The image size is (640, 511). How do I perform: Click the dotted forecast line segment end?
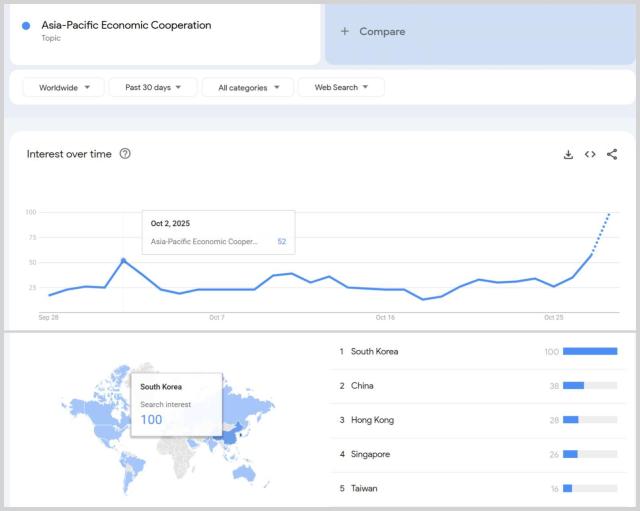tap(609, 213)
